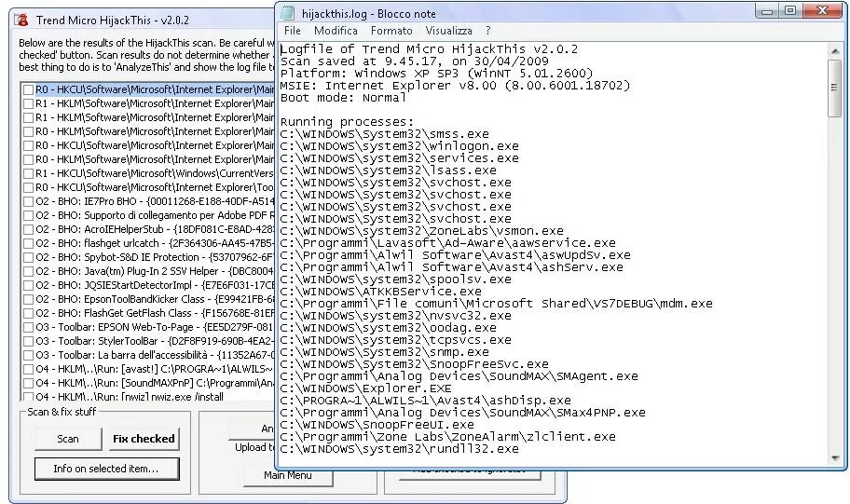Image resolution: width=850 pixels, height=504 pixels.
Task: Check the EpsonToolBandKicker Class checkbox
Action: tap(29, 300)
